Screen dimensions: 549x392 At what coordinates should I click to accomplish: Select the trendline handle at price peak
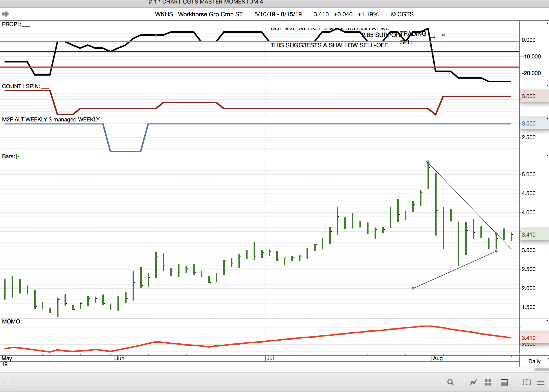point(428,163)
